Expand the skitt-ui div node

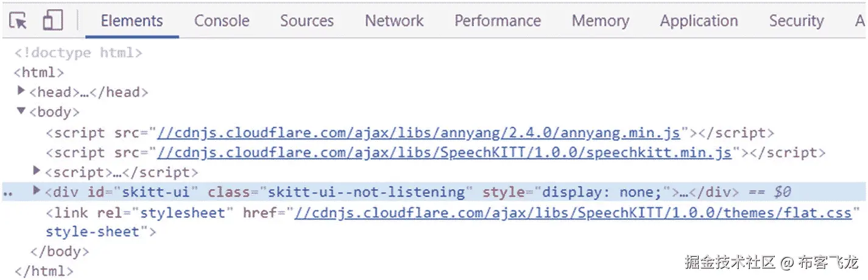point(37,192)
